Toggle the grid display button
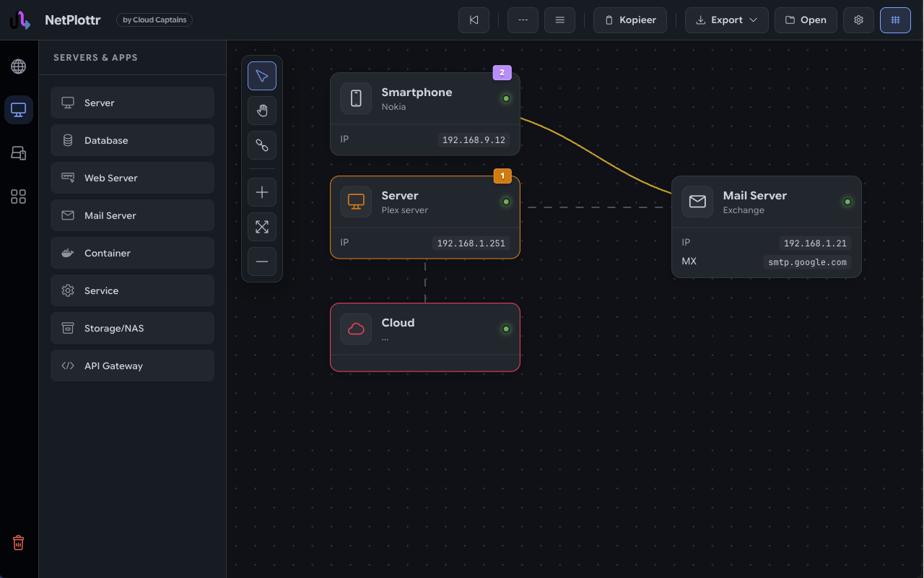 pyautogui.click(x=895, y=20)
